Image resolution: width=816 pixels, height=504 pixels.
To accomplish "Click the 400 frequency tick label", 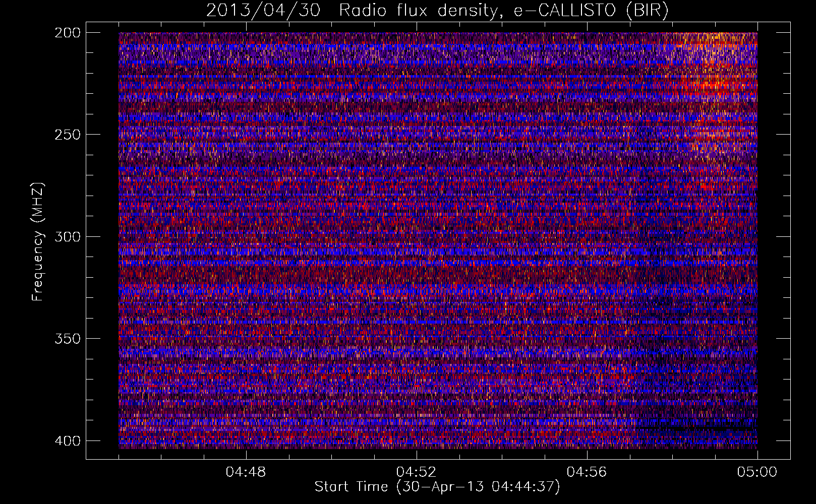I will pos(67,440).
